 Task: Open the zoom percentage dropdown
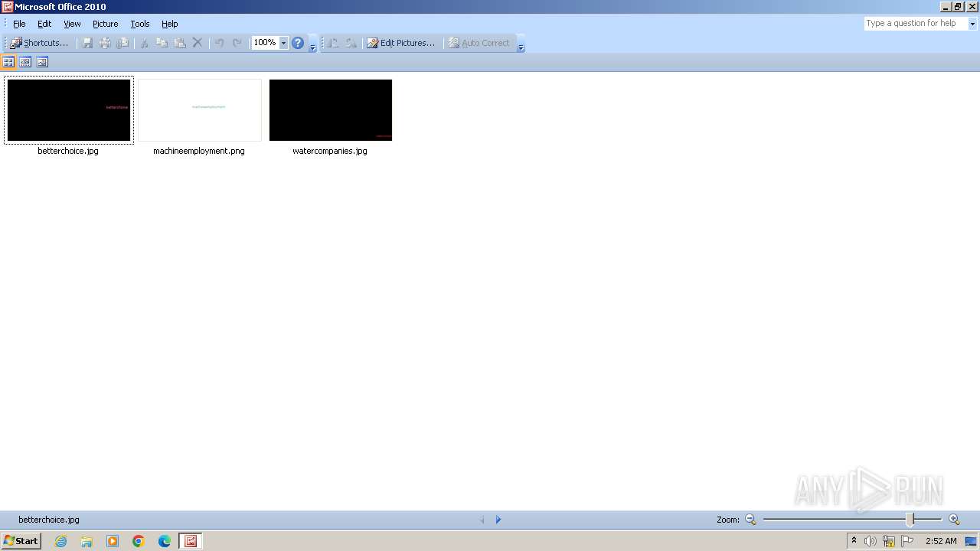click(283, 43)
